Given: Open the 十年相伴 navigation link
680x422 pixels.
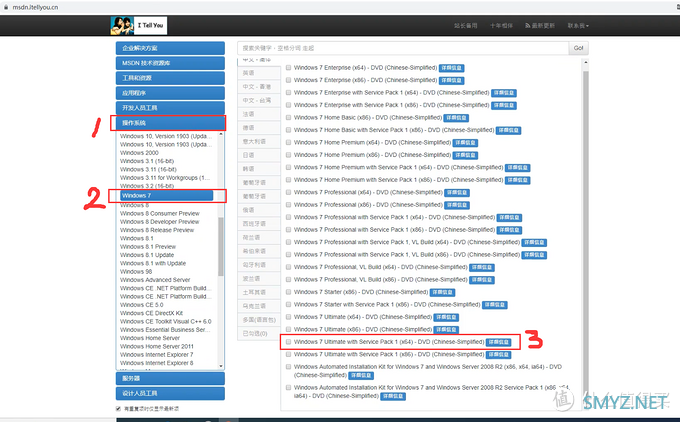Looking at the screenshot, I should [x=501, y=26].
